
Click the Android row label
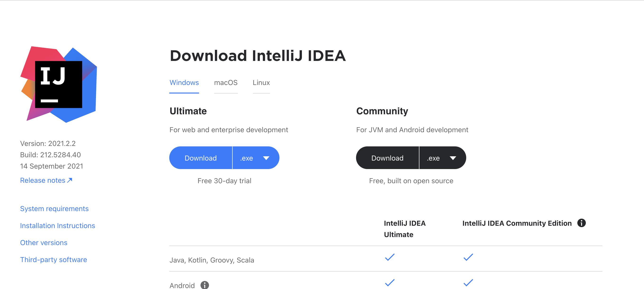tap(182, 285)
